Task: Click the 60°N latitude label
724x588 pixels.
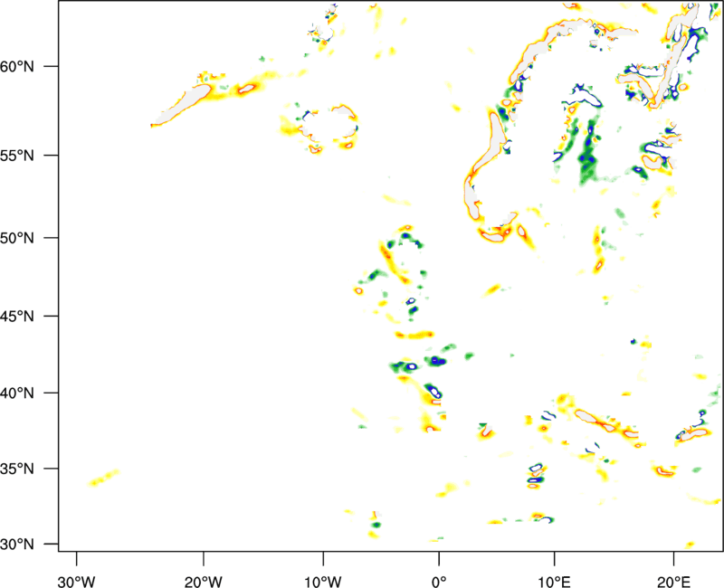Action: [x=17, y=66]
